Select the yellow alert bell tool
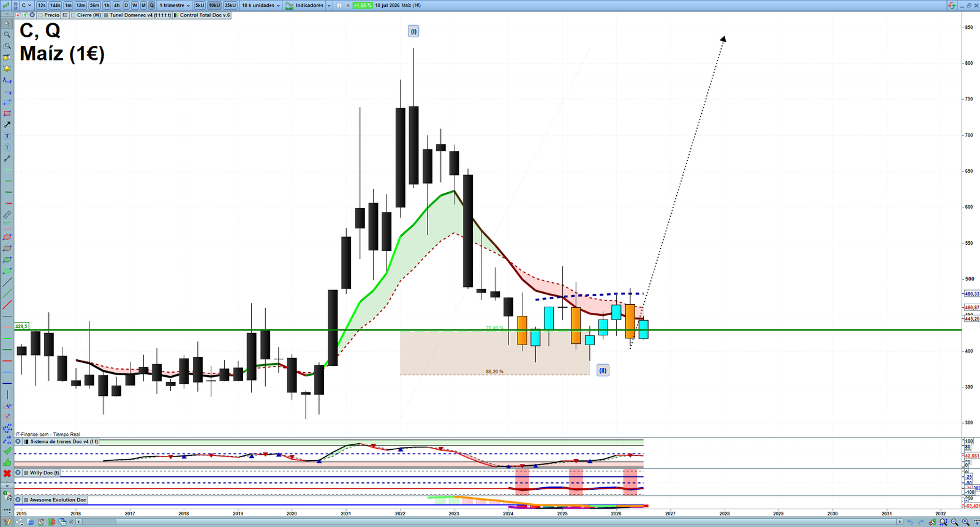The height and width of the screenshot is (527, 980). point(7,69)
